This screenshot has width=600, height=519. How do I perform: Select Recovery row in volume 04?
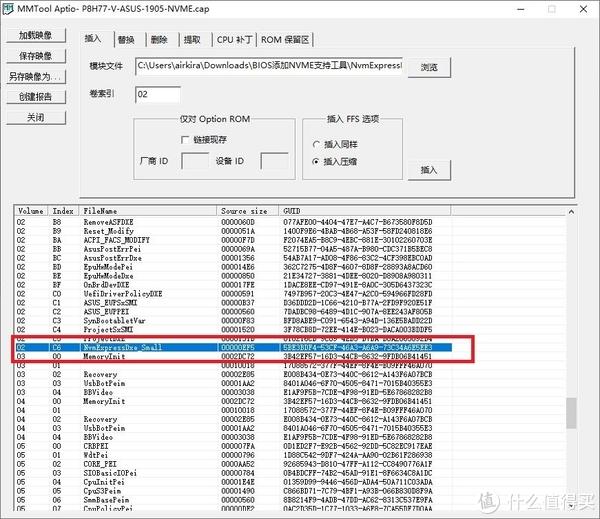pyautogui.click(x=233, y=419)
